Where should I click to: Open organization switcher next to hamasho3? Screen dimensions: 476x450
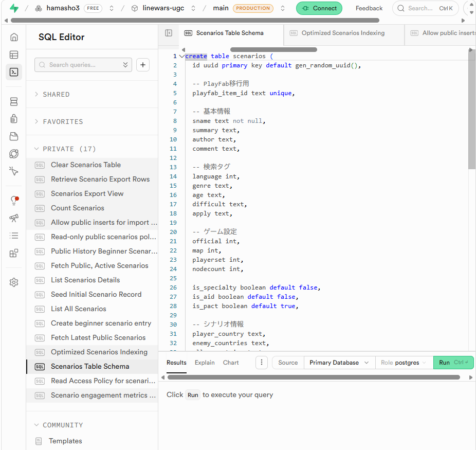tap(112, 8)
